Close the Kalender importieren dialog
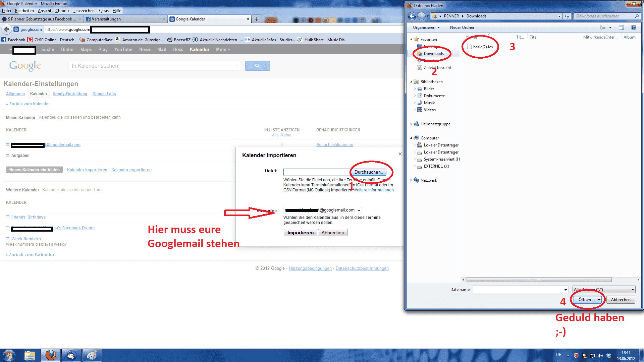This screenshot has height=362, width=644. click(x=400, y=154)
